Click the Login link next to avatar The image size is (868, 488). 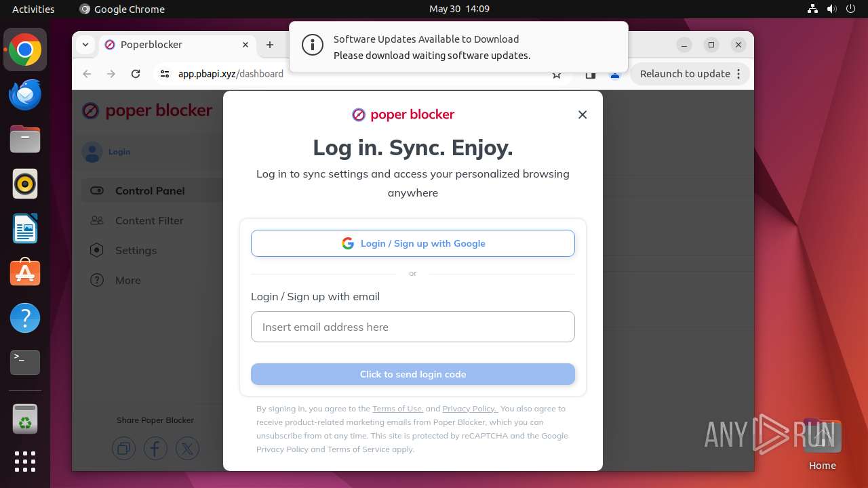click(119, 152)
